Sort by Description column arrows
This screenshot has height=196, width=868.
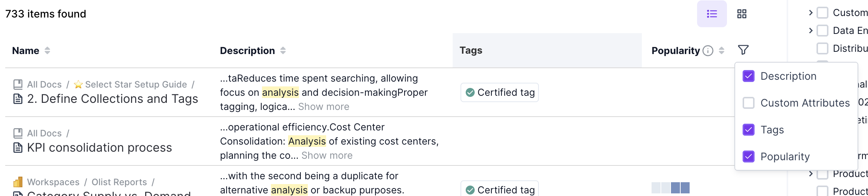coord(283,51)
